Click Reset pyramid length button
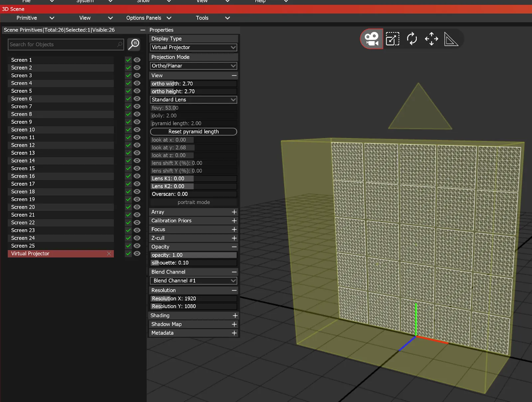The width and height of the screenshot is (532, 402). [x=194, y=132]
